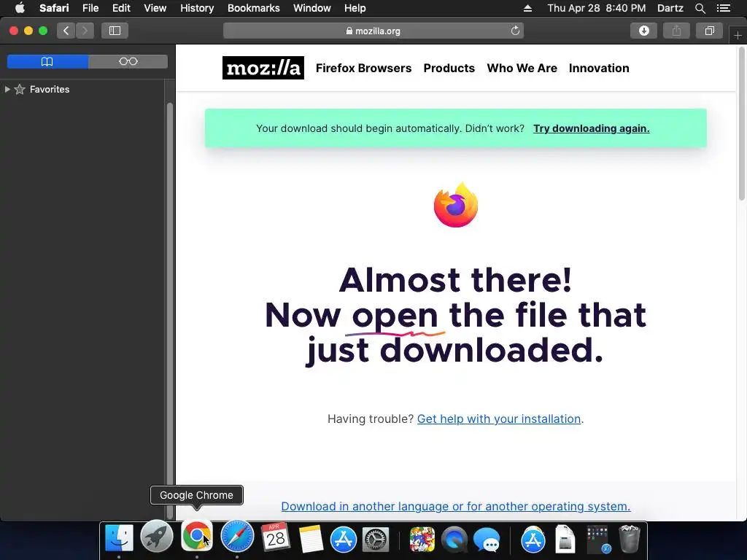747x560 pixels.
Task: Click the eject icon in the menu bar
Action: point(527,8)
